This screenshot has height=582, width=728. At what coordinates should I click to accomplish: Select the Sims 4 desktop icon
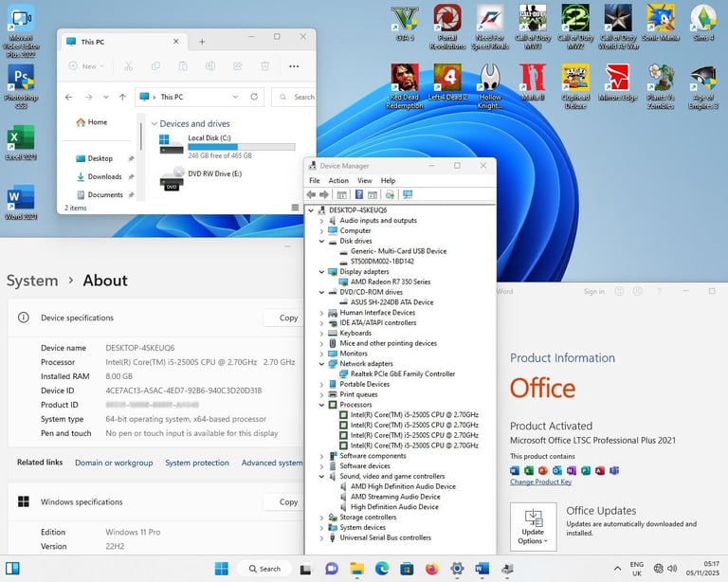point(703,23)
